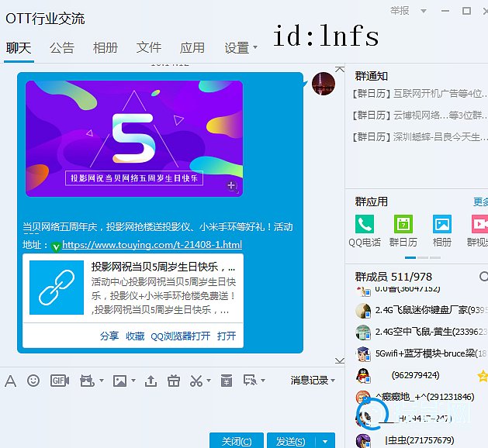Switch to the 公告 tab

click(62, 48)
